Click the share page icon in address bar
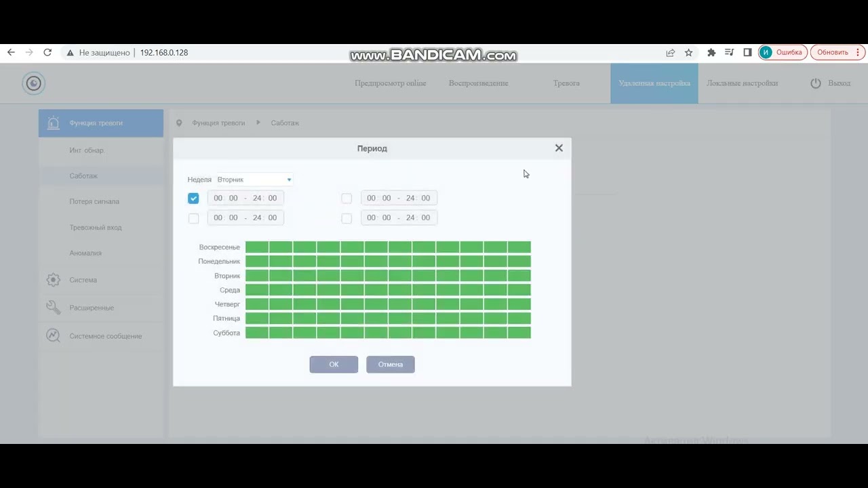This screenshot has width=868, height=488. 671,52
